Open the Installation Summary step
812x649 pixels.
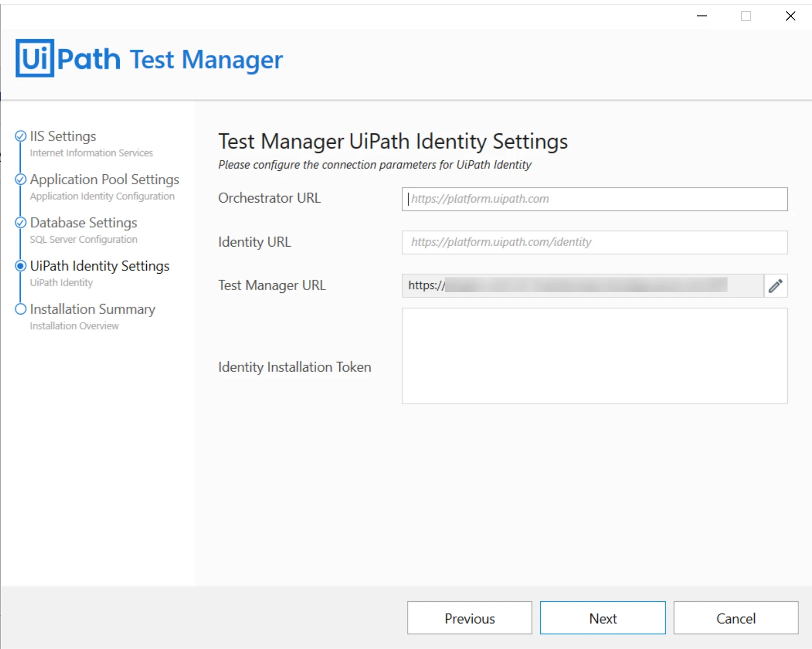coord(93,309)
